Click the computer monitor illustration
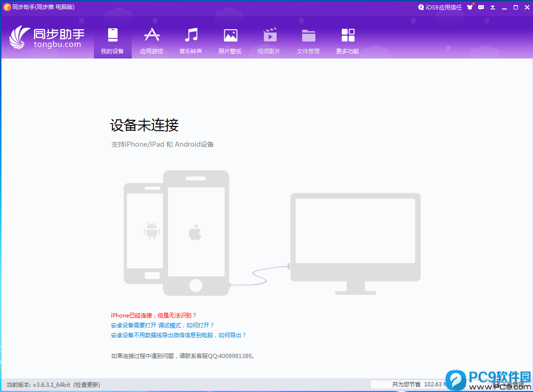 click(355, 243)
